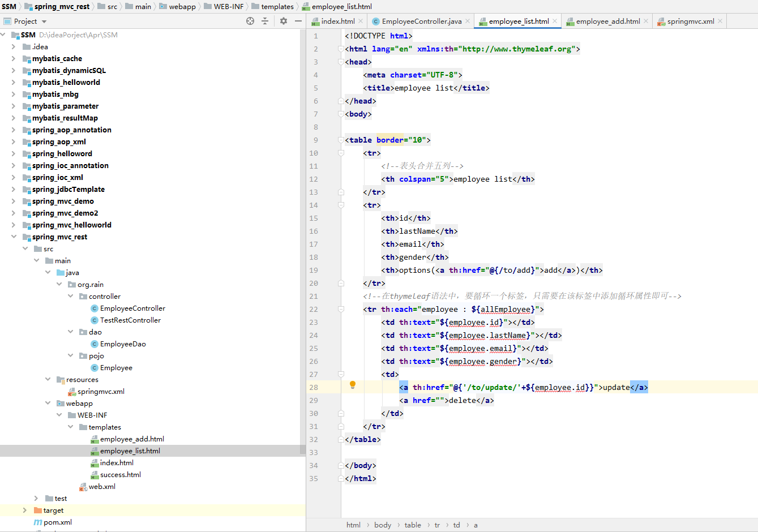Close the EmployeeController.java tab

coord(468,22)
